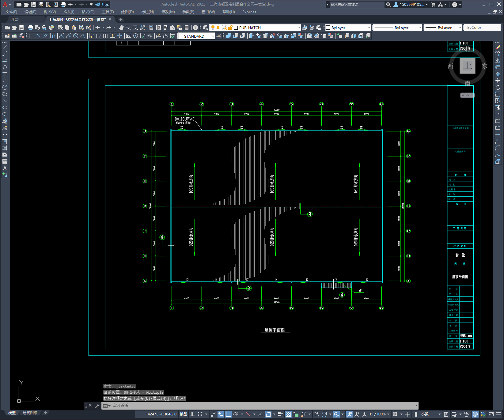Click the 上 top face of ViewCube
The width and height of the screenshot is (504, 420).
pyautogui.click(x=467, y=66)
